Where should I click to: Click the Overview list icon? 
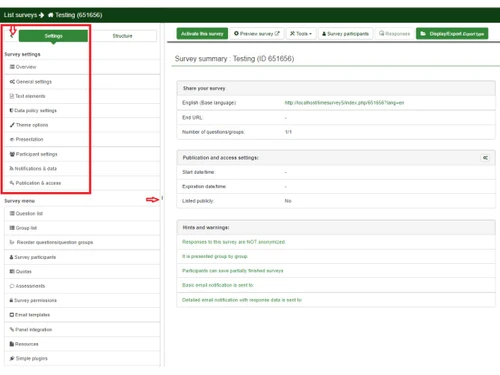point(12,67)
